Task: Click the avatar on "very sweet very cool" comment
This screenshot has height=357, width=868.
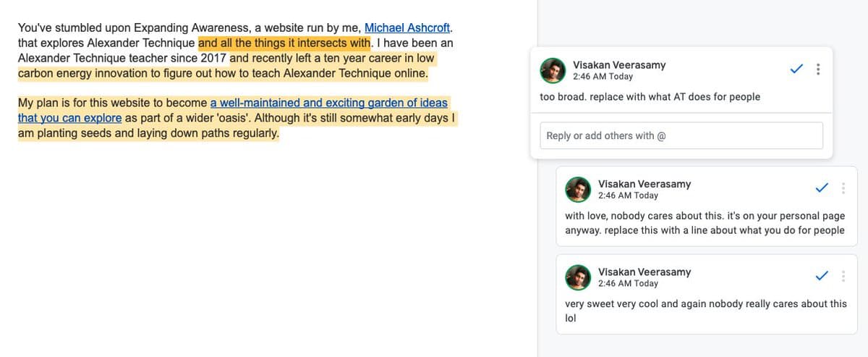Action: (x=578, y=277)
